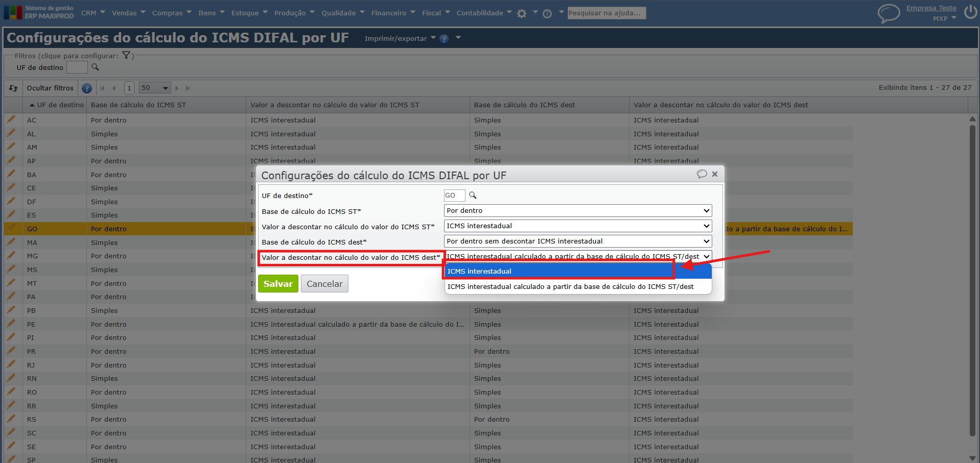Search UF de destino filter magnifier
Screen dimensions: 980x463
95,67
